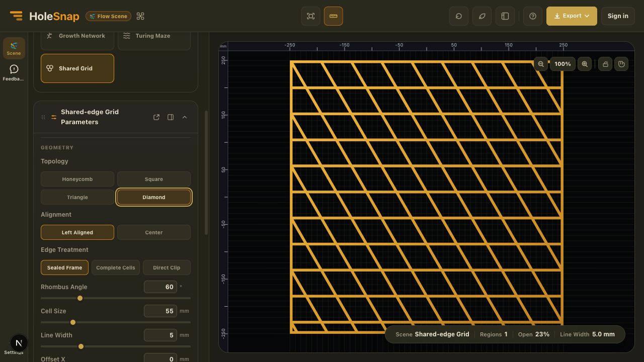
Task: Set alignment to Left Aligned
Action: point(77,232)
